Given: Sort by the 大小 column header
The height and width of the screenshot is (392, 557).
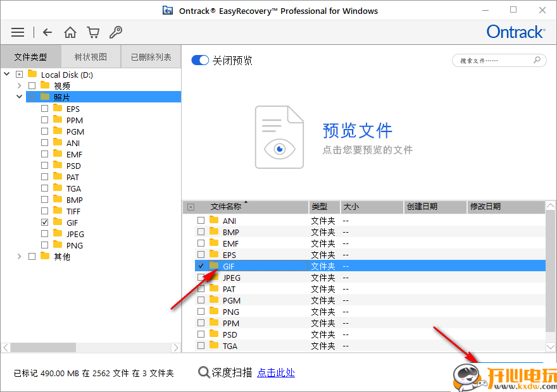Looking at the screenshot, I should [x=372, y=207].
